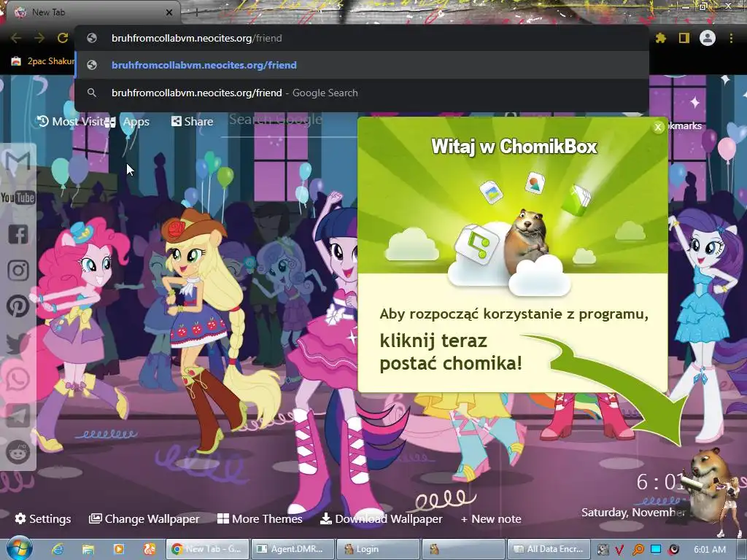Open the Instagram sidebar shortcut
747x560 pixels.
[18, 271]
